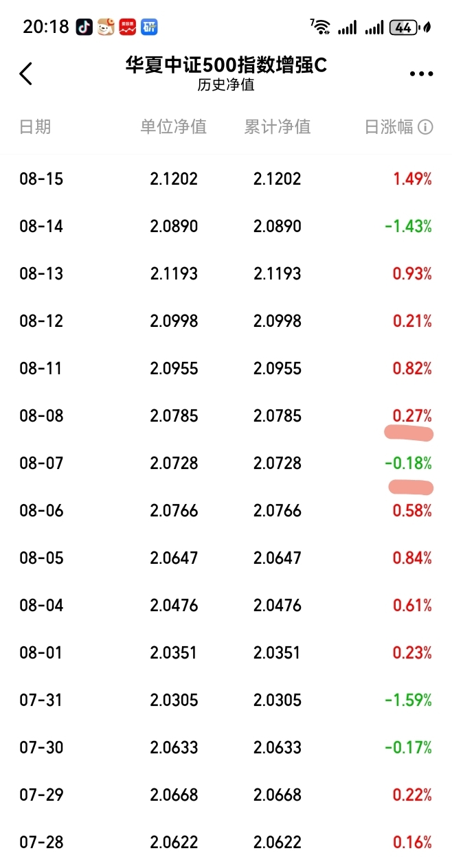Tap the -1.43% daily change on 08-14

coord(409,227)
